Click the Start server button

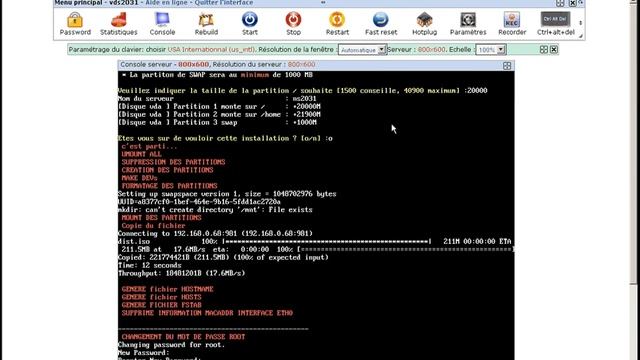250,24
